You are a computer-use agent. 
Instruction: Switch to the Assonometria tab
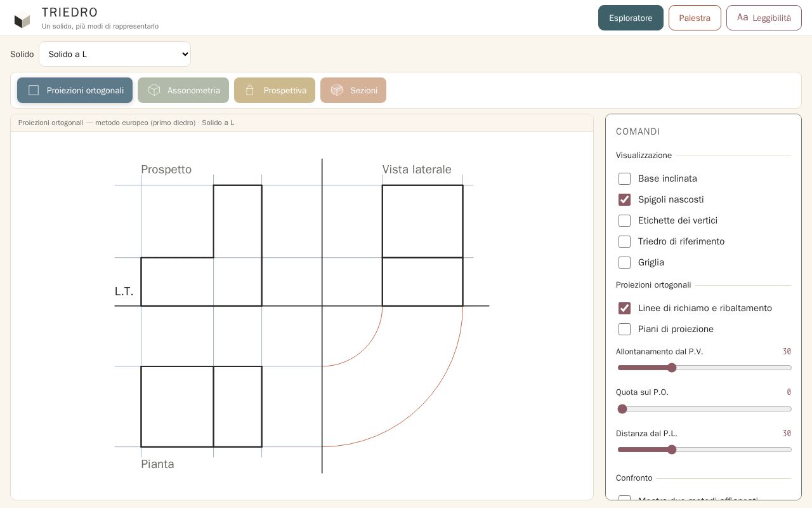[183, 90]
